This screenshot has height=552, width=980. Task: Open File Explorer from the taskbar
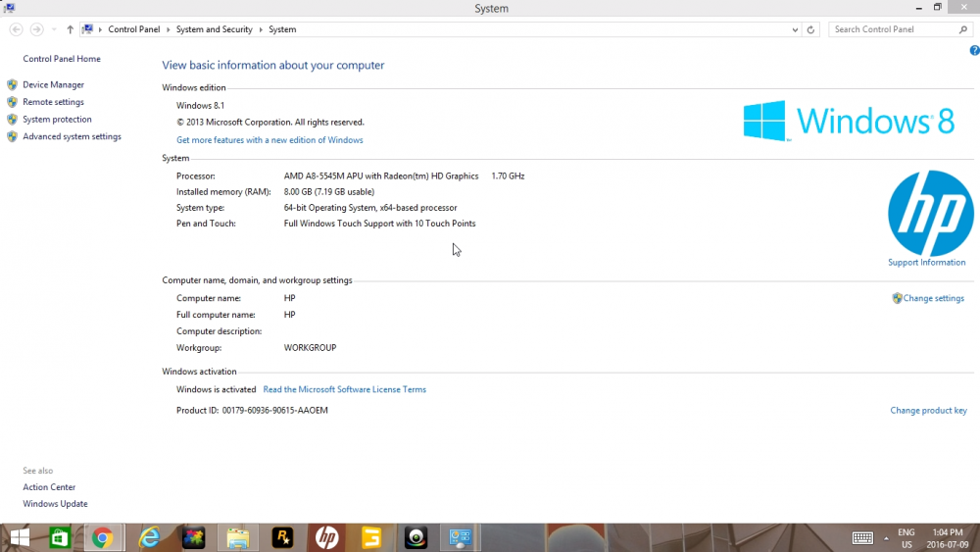238,537
